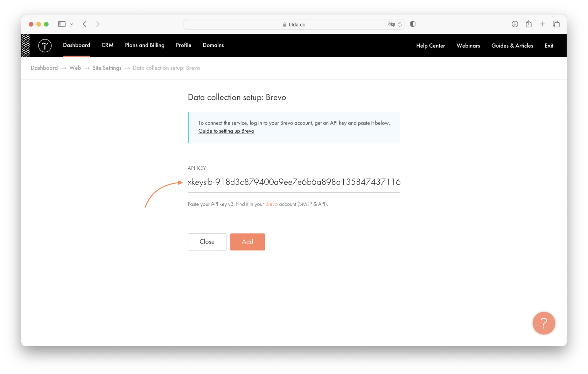Reload the page using the refresh icon
Screen dimensions: 588x374
400,24
